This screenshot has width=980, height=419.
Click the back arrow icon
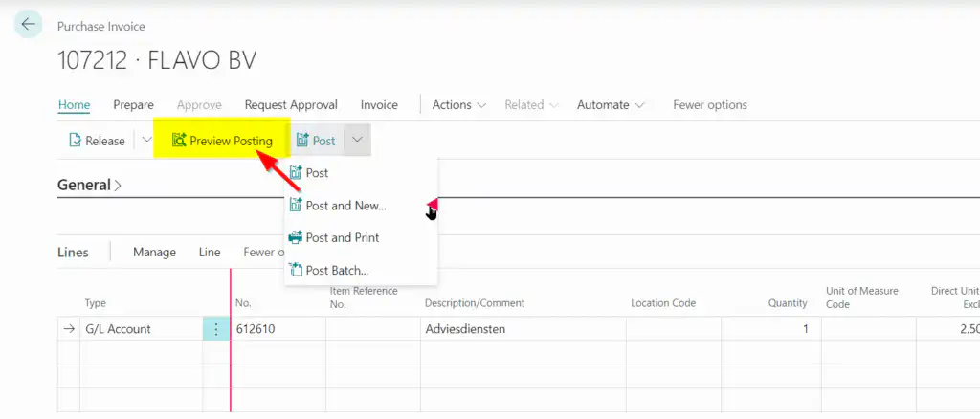(29, 25)
